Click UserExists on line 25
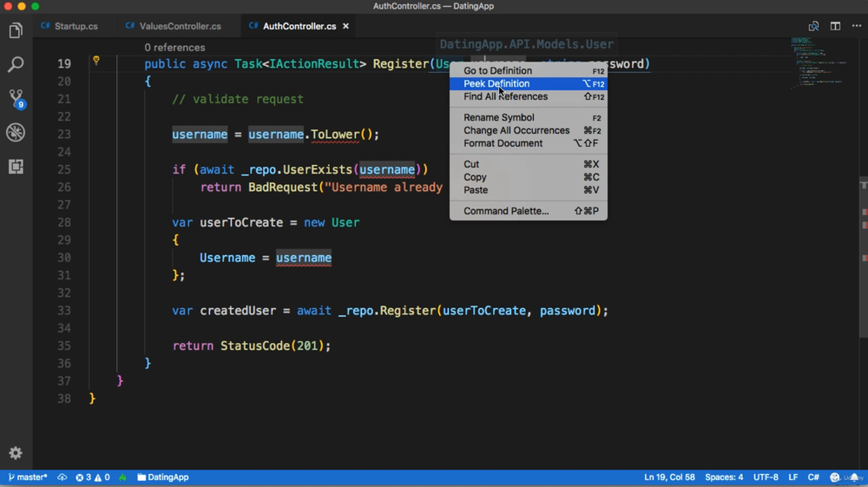Image resolution: width=868 pixels, height=487 pixels. tap(317, 170)
